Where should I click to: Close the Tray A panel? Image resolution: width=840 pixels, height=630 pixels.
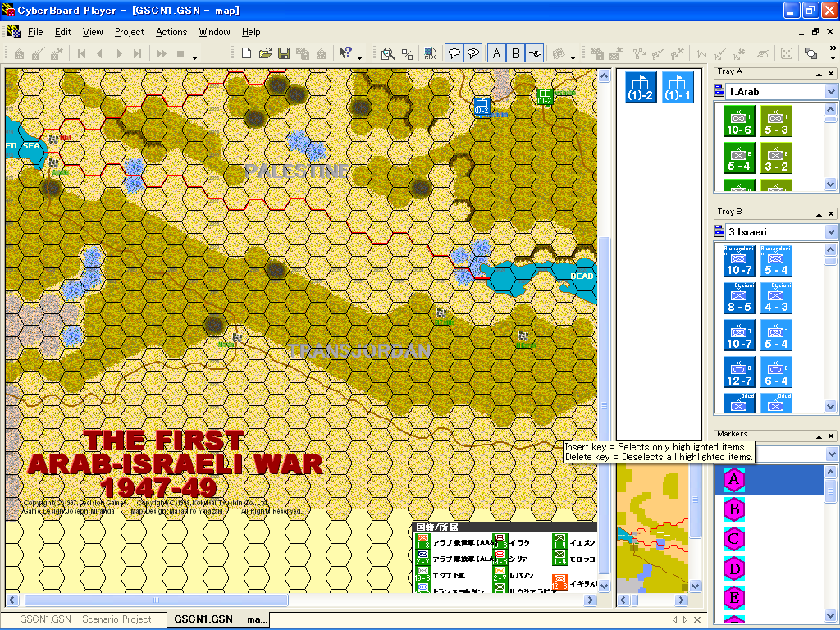832,73
